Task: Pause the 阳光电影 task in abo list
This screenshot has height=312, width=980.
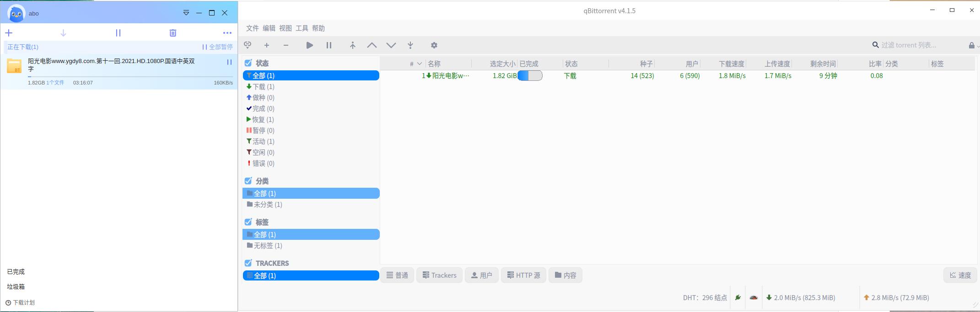Action: [229, 62]
